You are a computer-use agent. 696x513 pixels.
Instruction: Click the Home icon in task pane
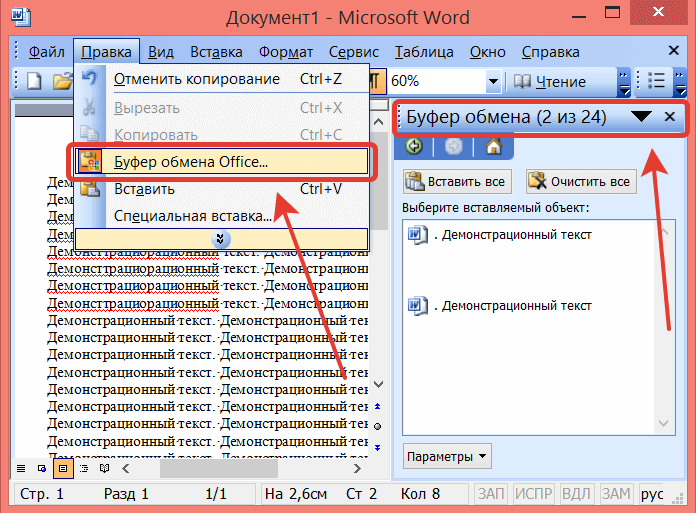click(494, 146)
